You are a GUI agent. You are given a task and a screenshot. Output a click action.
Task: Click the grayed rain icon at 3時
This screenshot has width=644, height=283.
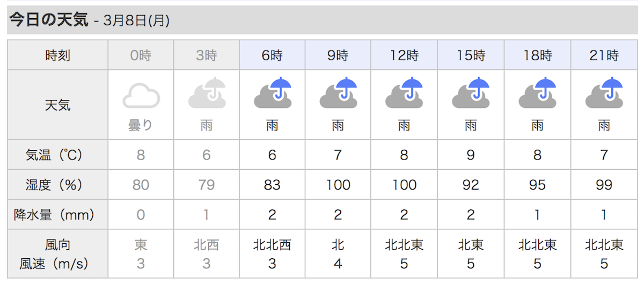tap(207, 93)
